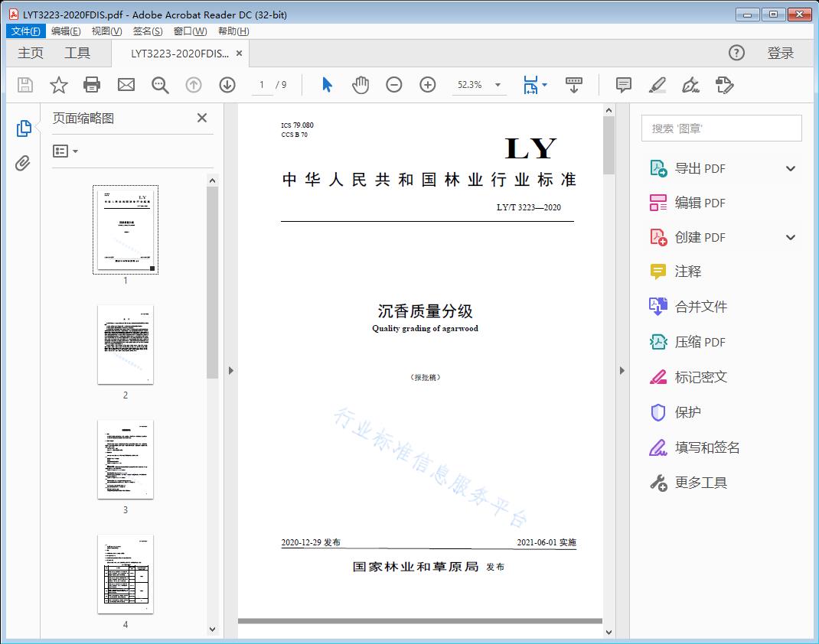Select page 3 thumbnail
This screenshot has width=819, height=644.
[126, 459]
